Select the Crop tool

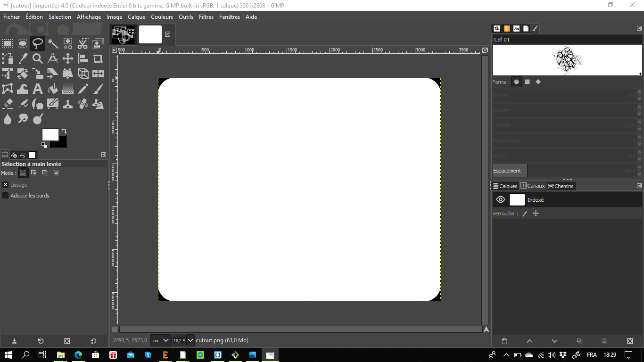(98, 59)
